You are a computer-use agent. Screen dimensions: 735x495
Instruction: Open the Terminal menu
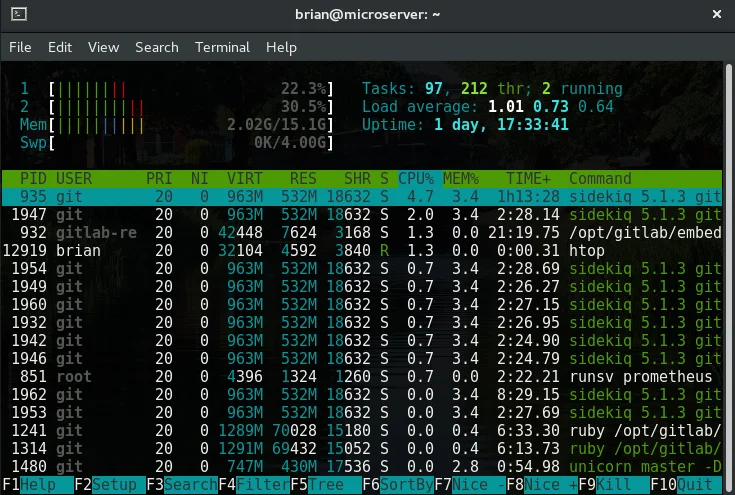222,47
